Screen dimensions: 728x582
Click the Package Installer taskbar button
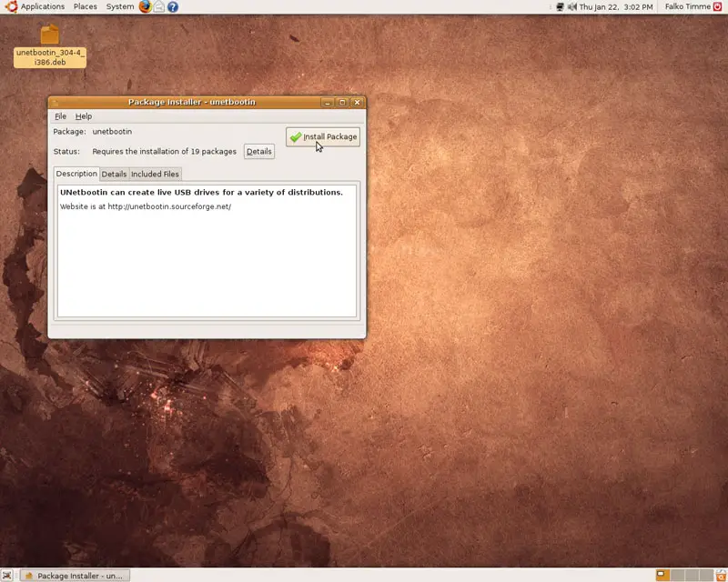[x=75, y=576]
